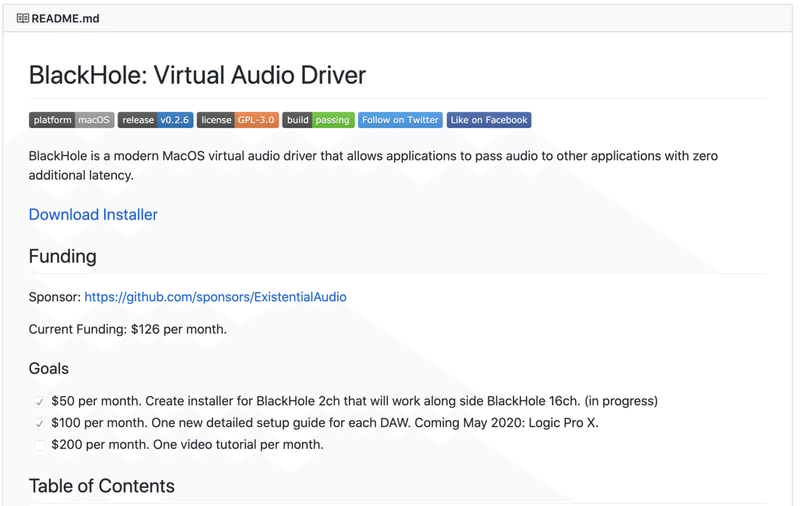Click the README.md file name header
800x506 pixels.
coord(65,18)
